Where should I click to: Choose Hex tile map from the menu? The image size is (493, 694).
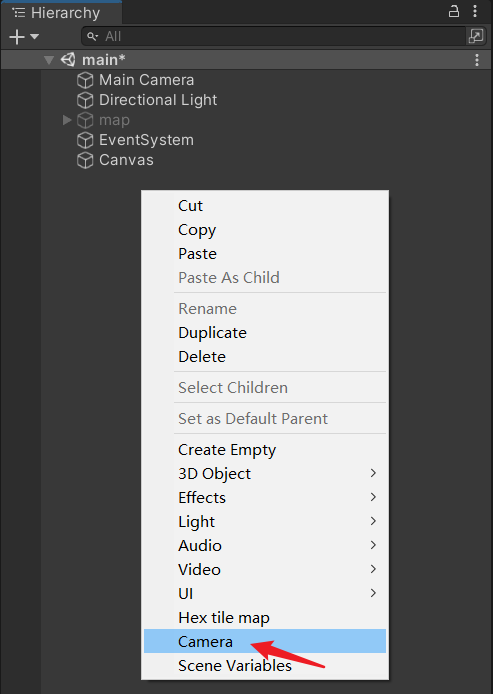click(x=265, y=617)
